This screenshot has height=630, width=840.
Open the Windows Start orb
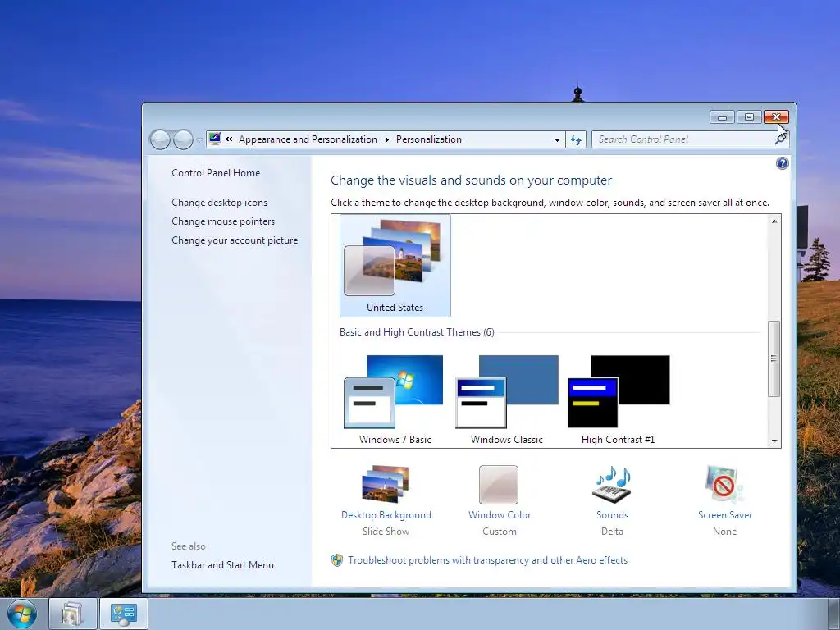tap(22, 614)
